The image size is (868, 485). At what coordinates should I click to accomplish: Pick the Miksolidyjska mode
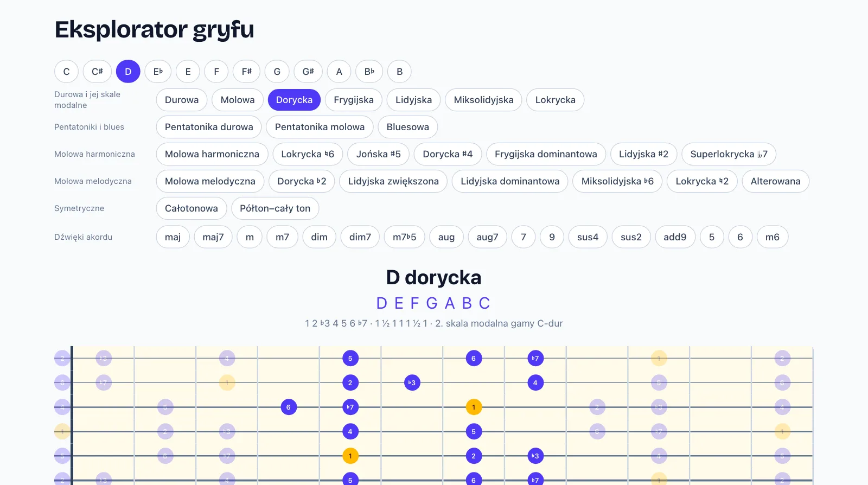pos(483,100)
